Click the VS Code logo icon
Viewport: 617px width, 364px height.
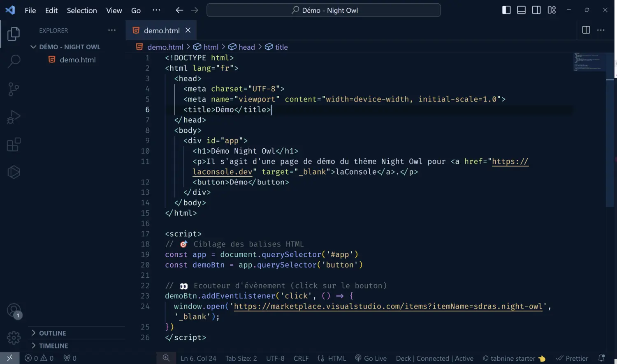point(10,10)
